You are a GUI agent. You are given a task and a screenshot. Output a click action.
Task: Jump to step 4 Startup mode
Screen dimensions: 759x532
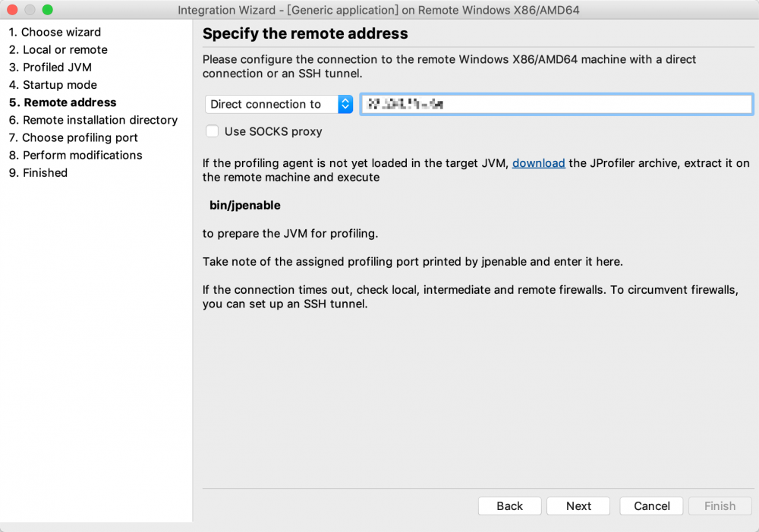pos(52,85)
